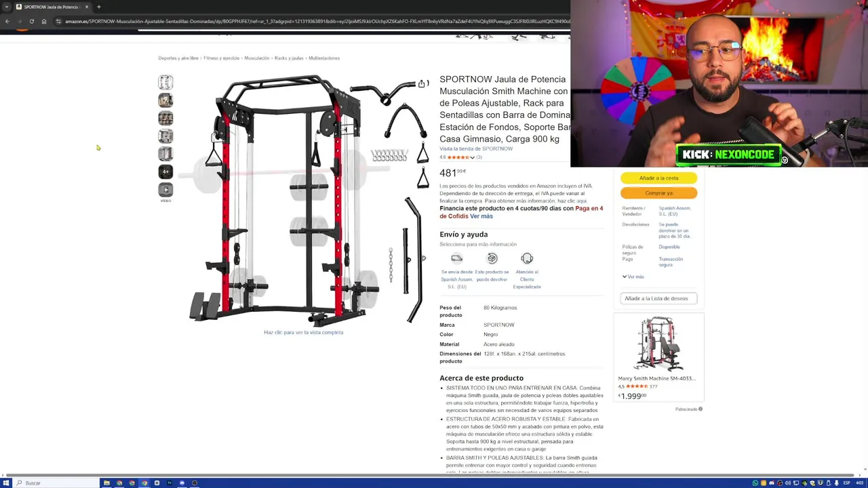Click the browser forward arrow
This screenshot has width=868, height=488.
tap(19, 21)
